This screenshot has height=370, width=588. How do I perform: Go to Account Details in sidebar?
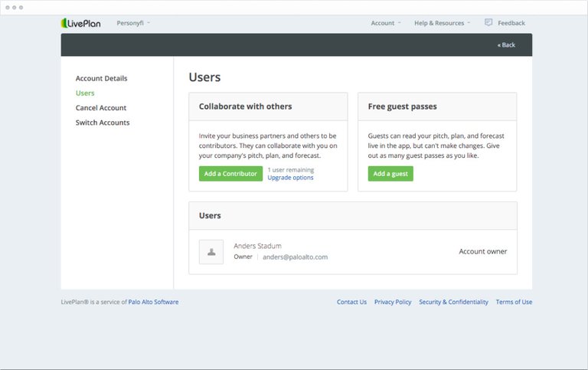pos(101,78)
